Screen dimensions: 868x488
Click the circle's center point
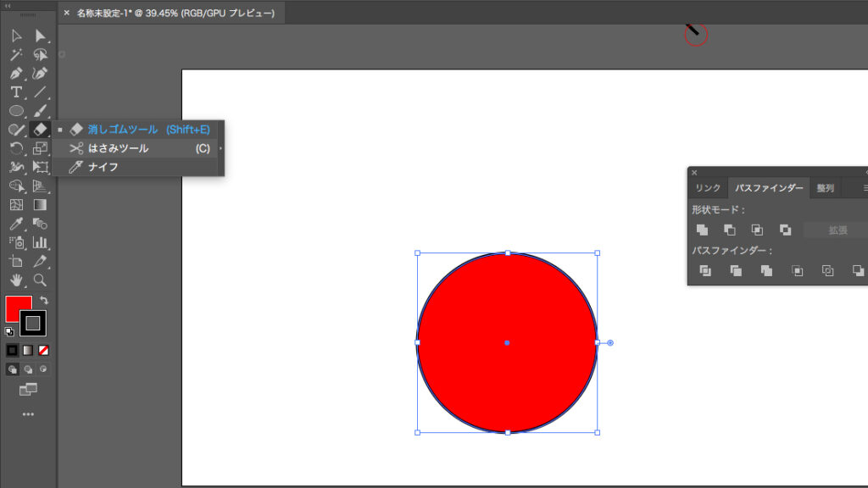507,343
